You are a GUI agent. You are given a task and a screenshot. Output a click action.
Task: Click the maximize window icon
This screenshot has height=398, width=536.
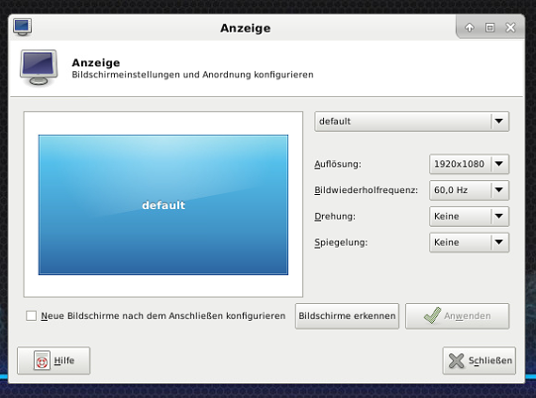(490, 27)
